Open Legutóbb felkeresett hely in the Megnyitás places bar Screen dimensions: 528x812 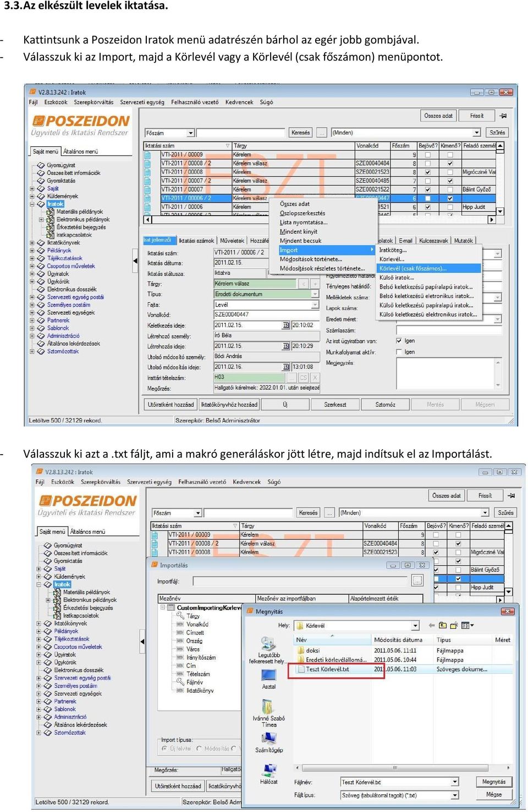pos(268,650)
